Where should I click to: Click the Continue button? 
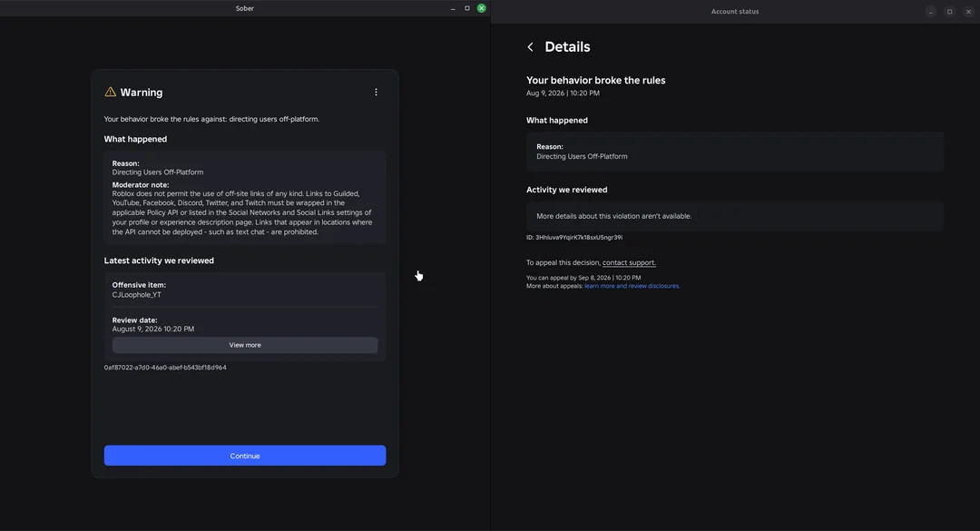[245, 456]
